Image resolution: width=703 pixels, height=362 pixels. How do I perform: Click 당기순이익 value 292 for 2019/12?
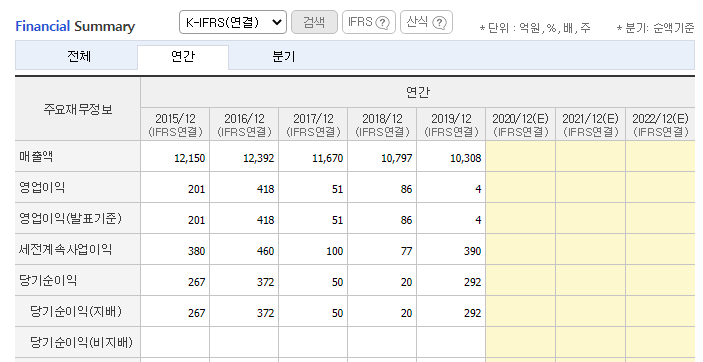pyautogui.click(x=473, y=282)
